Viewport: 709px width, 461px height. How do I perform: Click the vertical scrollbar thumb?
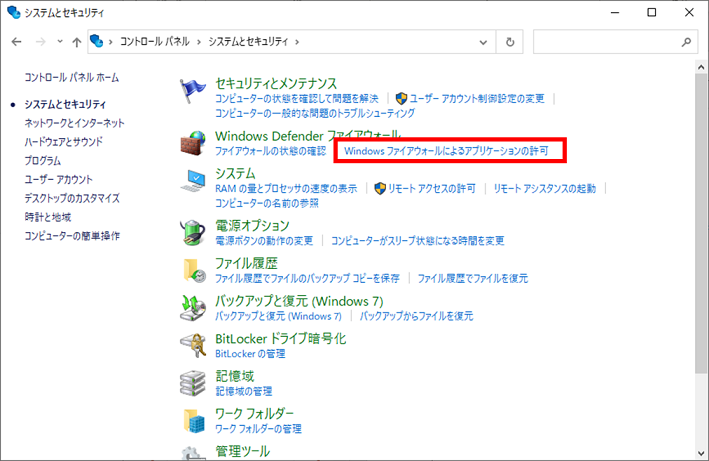coord(701,224)
